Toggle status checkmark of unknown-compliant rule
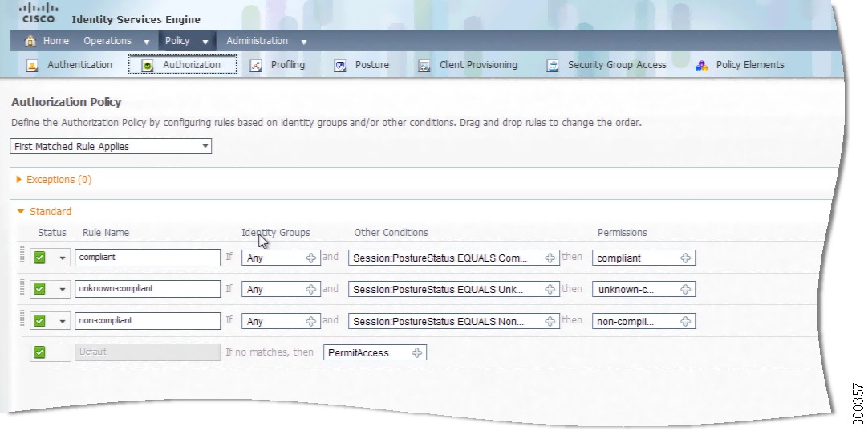Image resolution: width=868 pixels, height=431 pixels. coord(39,289)
